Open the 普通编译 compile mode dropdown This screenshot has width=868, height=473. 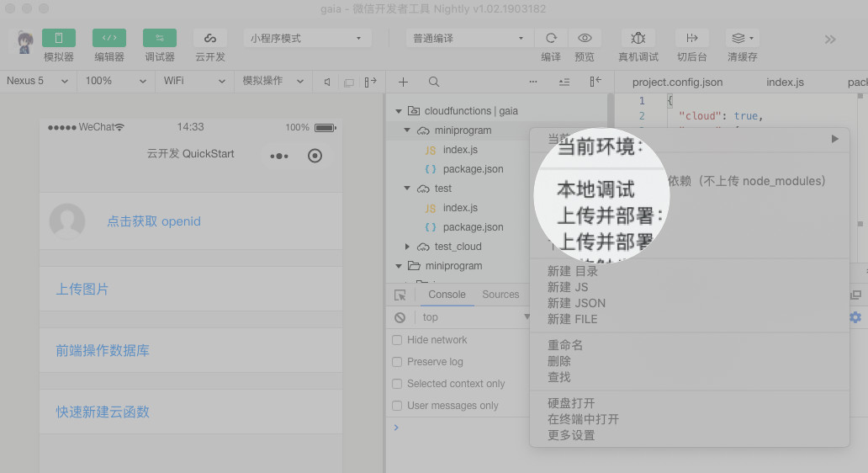point(469,38)
